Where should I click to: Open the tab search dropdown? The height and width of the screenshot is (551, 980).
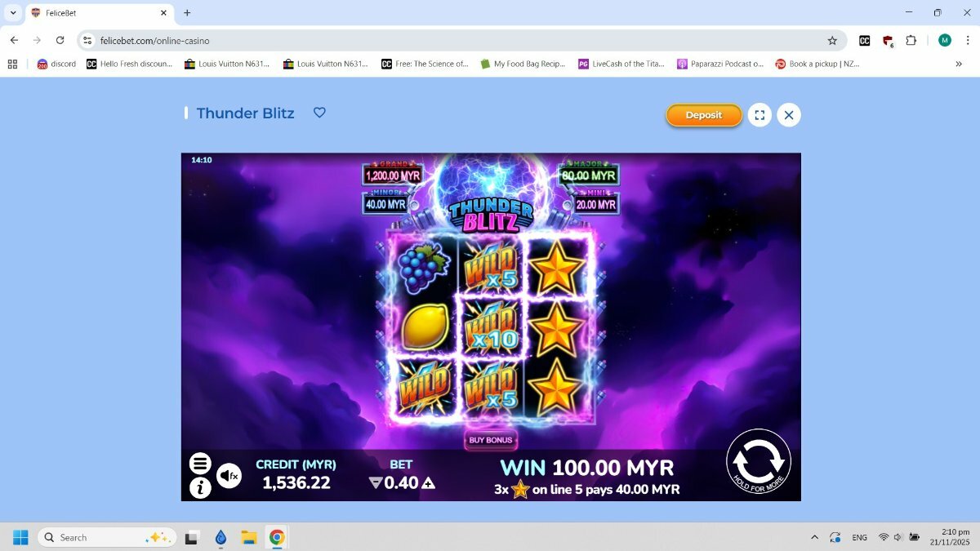click(13, 13)
